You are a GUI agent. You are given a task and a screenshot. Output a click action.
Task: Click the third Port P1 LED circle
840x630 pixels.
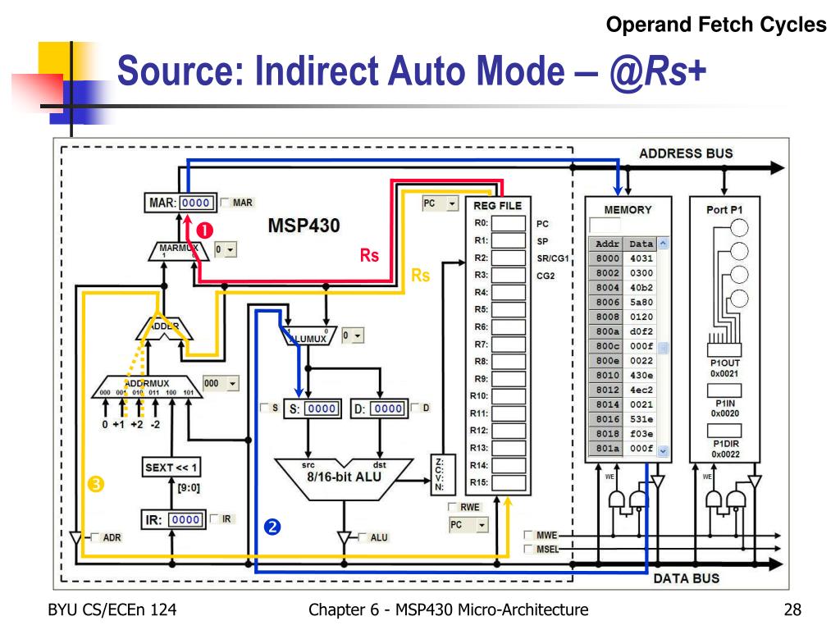click(739, 274)
